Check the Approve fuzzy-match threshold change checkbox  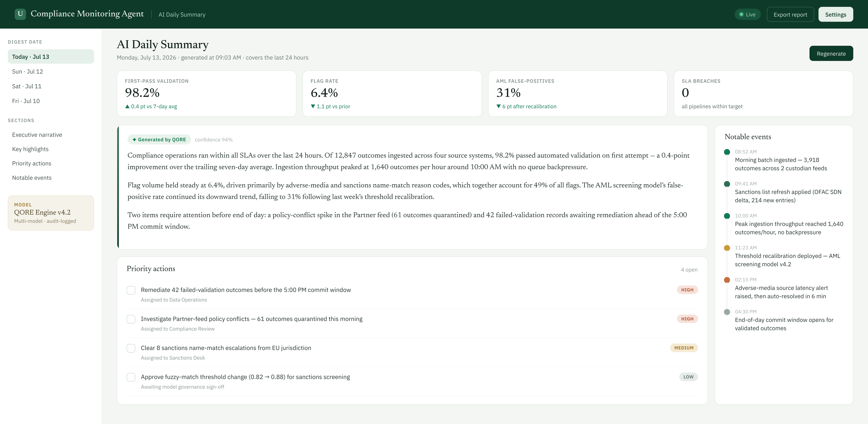coord(131,377)
